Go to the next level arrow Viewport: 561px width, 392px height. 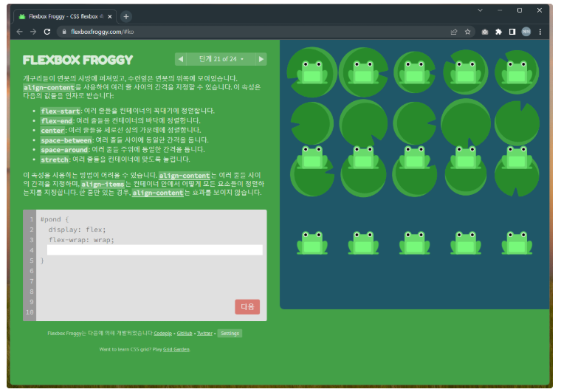pyautogui.click(x=261, y=59)
